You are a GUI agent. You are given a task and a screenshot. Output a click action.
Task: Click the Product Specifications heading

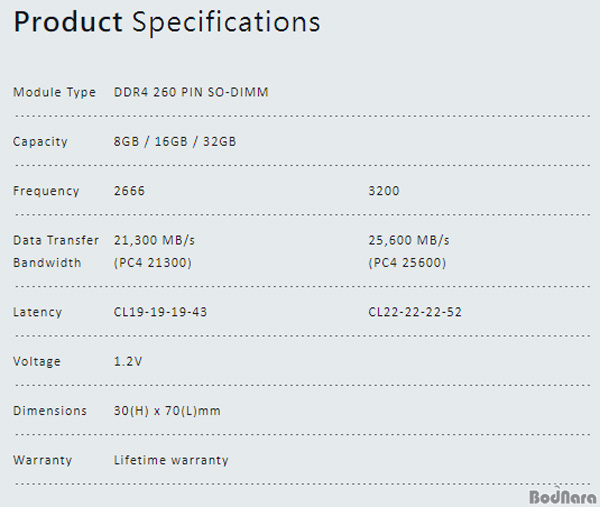[x=167, y=22]
